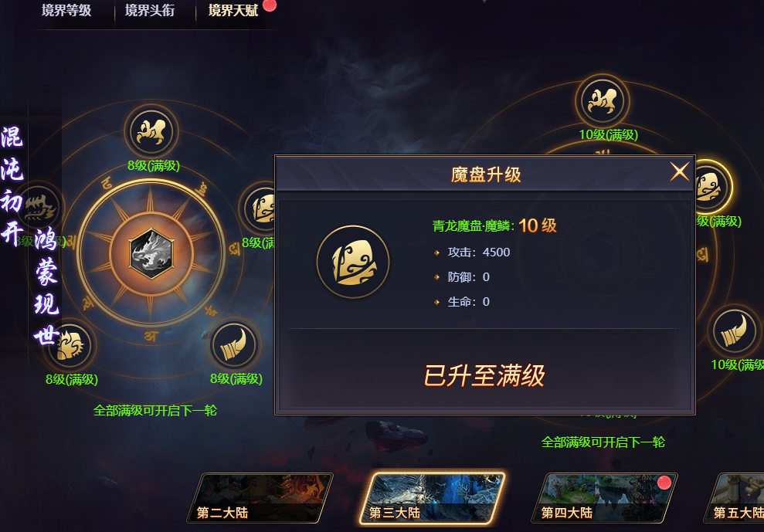Switch to the 境界头衔 tab
The width and height of the screenshot is (764, 532).
[x=150, y=10]
